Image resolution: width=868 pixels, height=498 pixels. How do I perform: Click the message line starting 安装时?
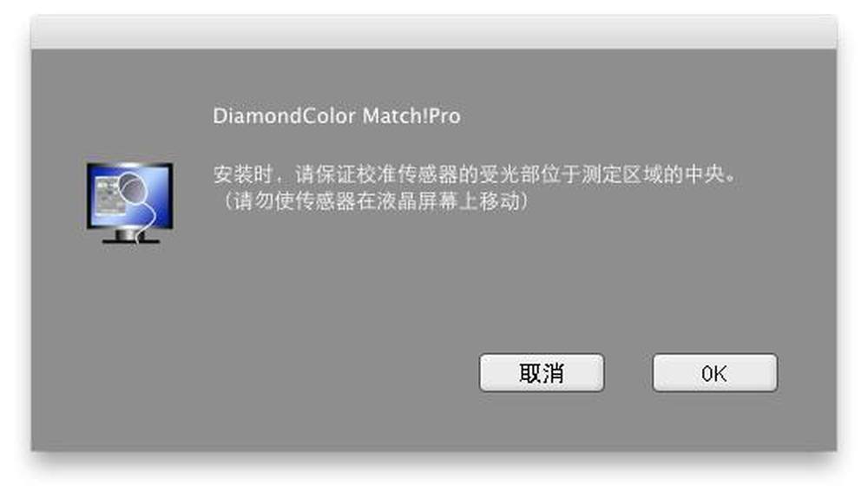coord(476,175)
